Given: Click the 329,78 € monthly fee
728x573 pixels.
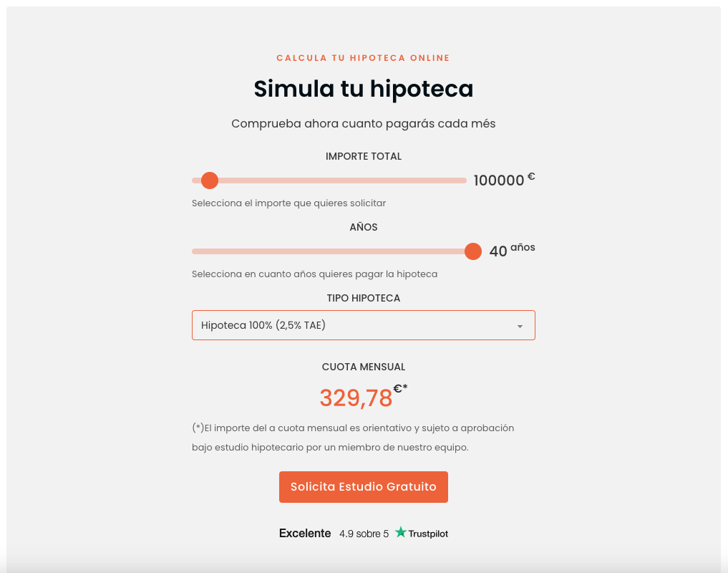Looking at the screenshot, I should (x=358, y=398).
